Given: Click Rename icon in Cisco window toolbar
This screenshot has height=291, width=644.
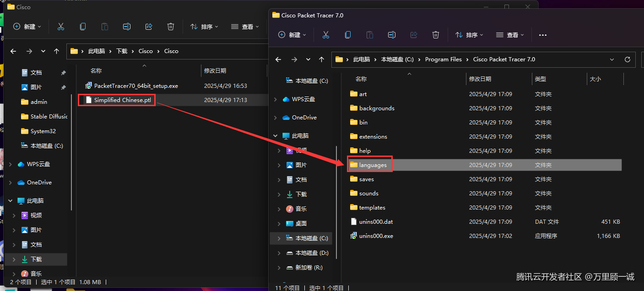Looking at the screenshot, I should tap(127, 27).
